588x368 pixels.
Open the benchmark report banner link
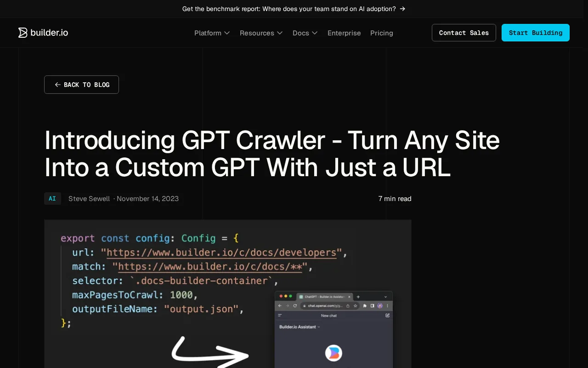[294, 9]
